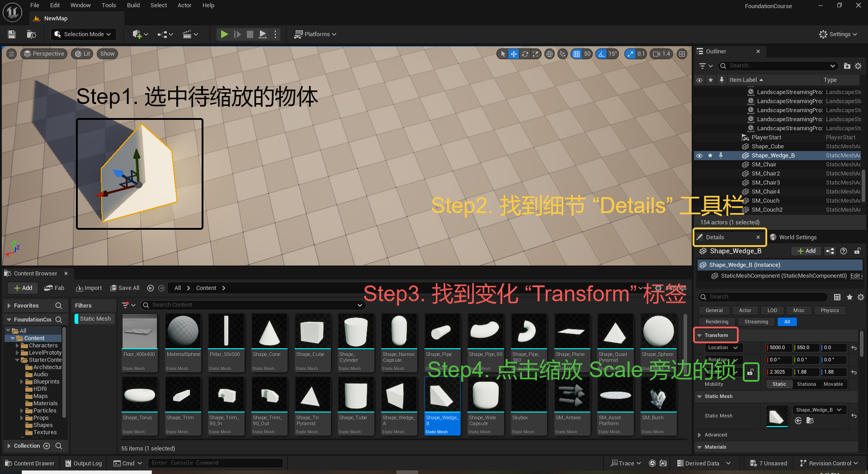The height and width of the screenshot is (474, 868).
Task: Set Mobility to Static
Action: [x=779, y=384]
